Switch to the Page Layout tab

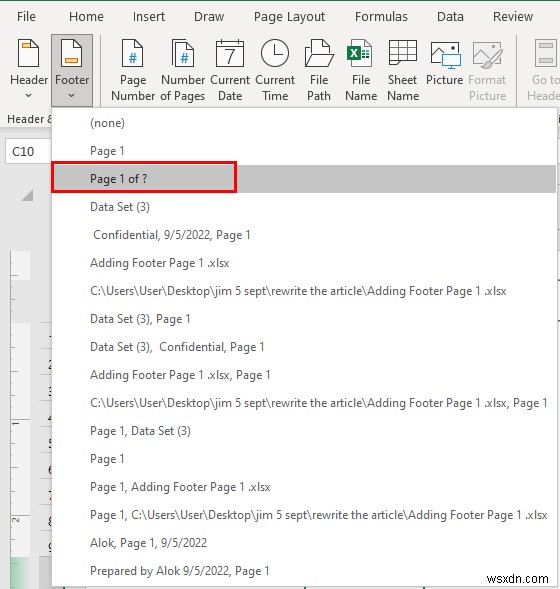(x=289, y=17)
